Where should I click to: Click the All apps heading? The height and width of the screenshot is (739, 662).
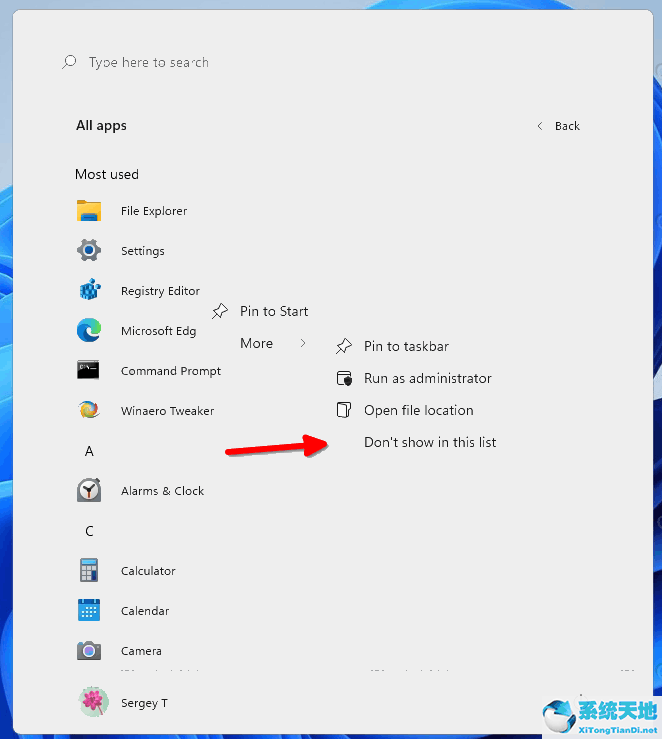(x=101, y=126)
